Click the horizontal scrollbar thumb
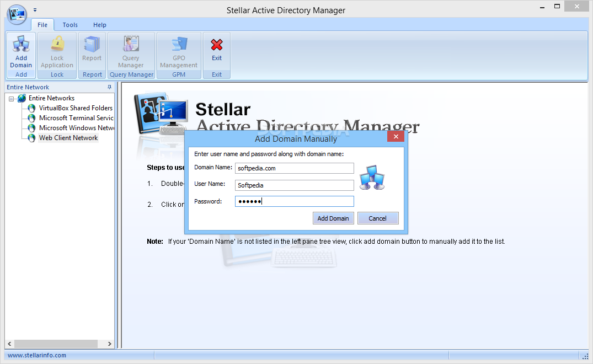 click(x=56, y=344)
